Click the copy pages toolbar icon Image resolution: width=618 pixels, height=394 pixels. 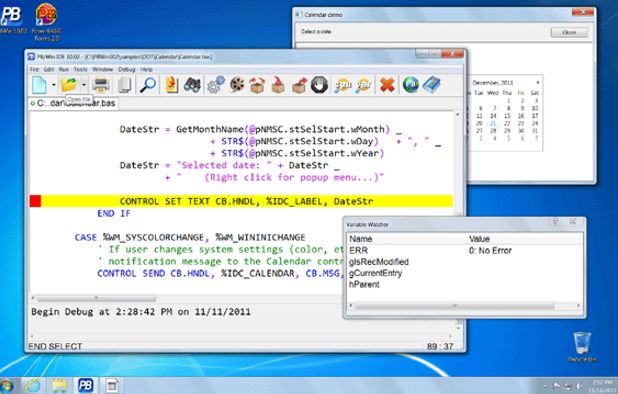pos(125,85)
